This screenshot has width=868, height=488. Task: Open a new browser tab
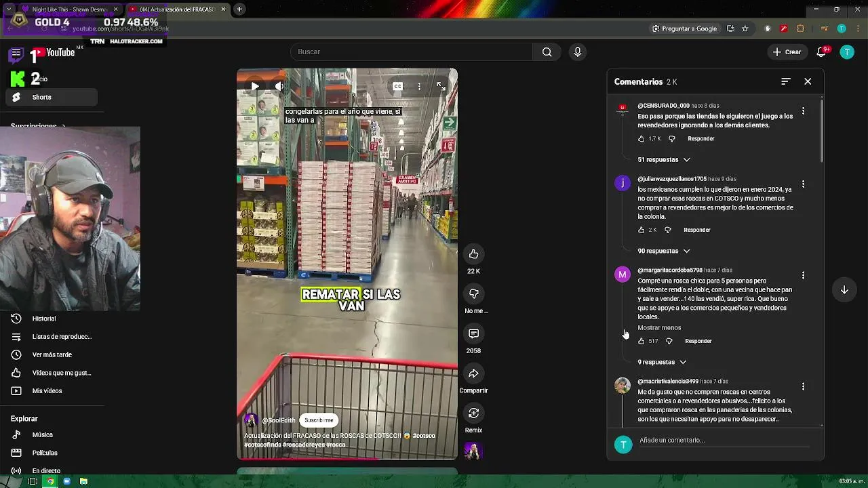[x=239, y=9]
